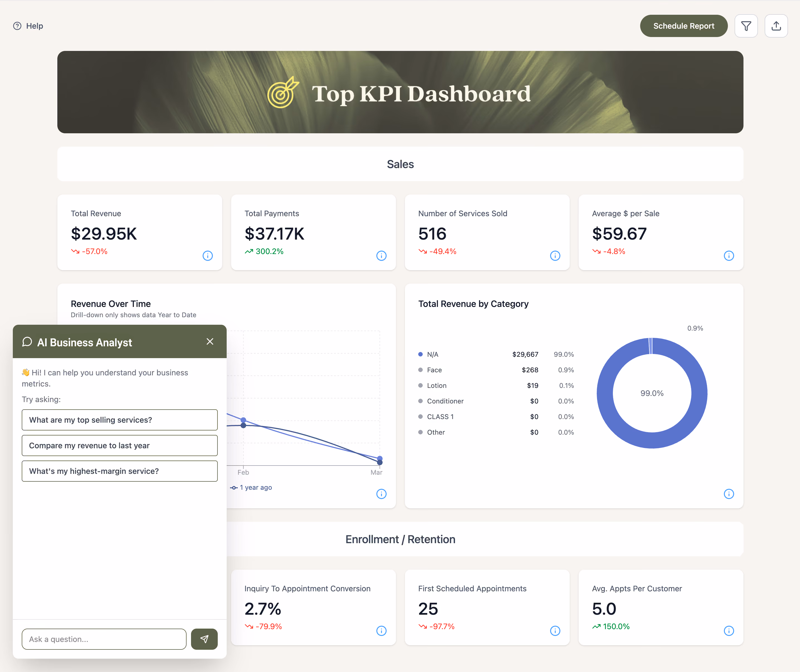Select the Conditioner category legend row
The width and height of the screenshot is (800, 672).
click(496, 401)
